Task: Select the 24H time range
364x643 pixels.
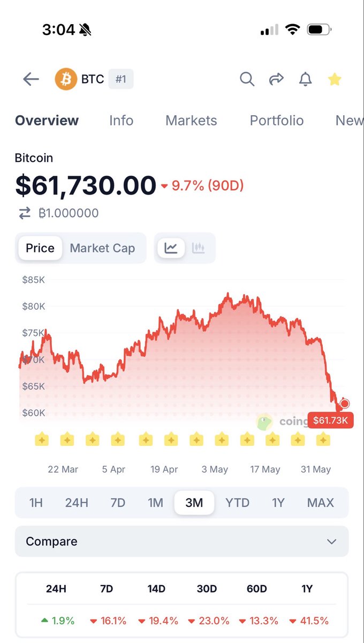Action: 77,503
